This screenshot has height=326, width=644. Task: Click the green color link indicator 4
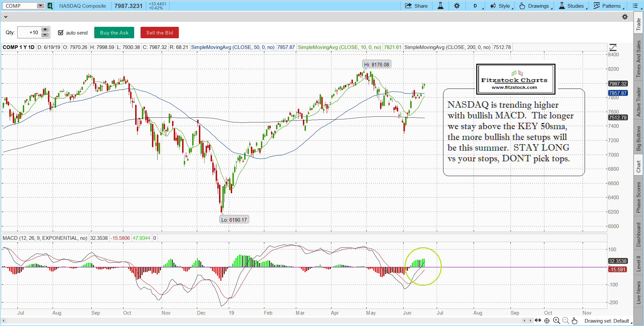pos(50,6)
